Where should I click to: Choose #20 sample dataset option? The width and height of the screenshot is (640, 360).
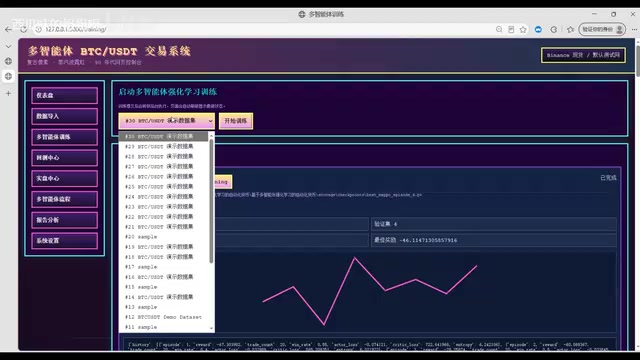(x=163, y=237)
